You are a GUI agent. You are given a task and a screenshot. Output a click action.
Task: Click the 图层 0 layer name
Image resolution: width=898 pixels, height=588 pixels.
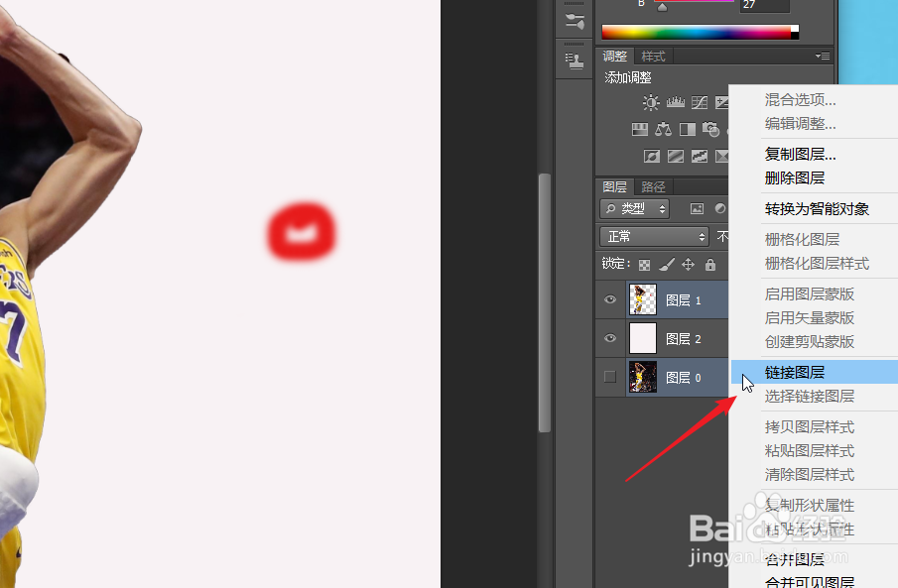pos(684,378)
